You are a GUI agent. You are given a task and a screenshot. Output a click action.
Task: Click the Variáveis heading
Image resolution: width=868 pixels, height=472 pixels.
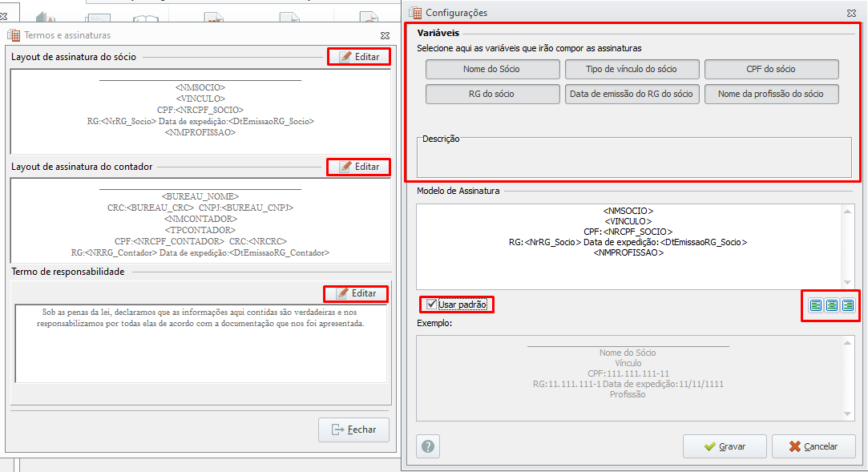[438, 33]
